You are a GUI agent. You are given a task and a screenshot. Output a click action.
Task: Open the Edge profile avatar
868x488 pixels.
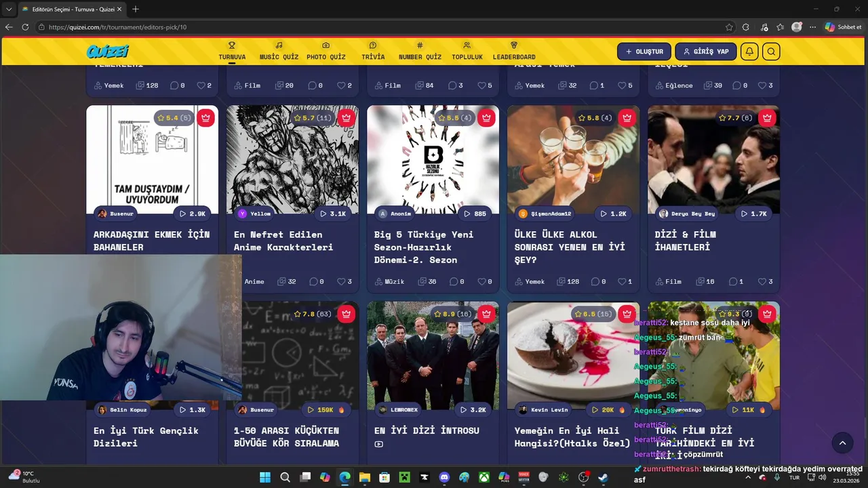[797, 27]
